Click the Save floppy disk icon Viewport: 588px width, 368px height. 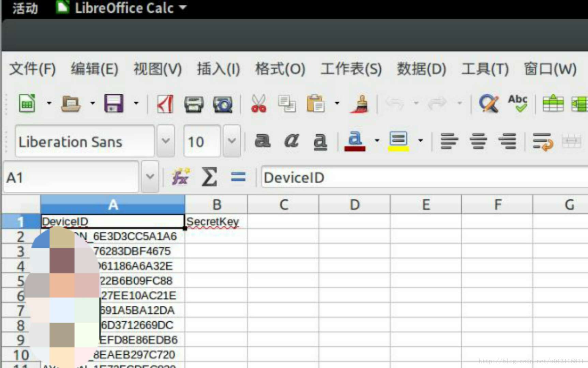point(114,103)
